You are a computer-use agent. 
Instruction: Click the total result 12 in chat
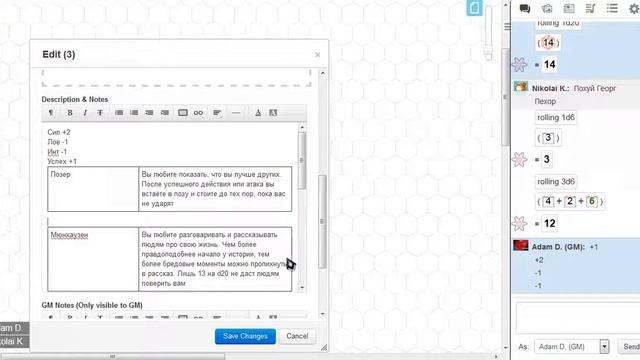coord(549,224)
